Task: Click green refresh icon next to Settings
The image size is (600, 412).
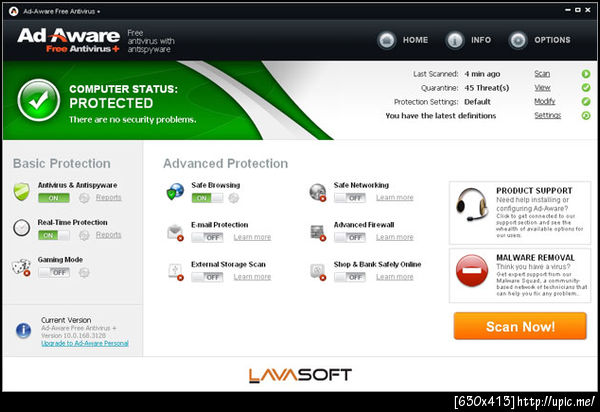Action: coord(586,115)
